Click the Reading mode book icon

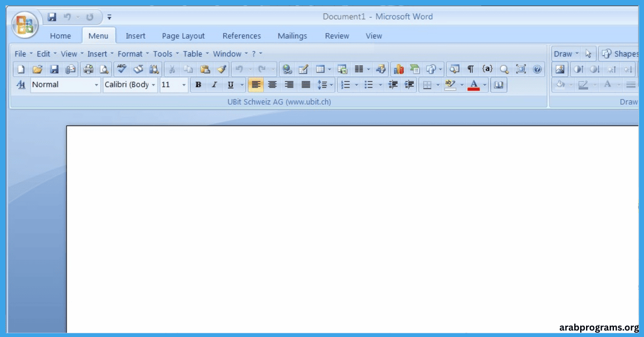(x=499, y=85)
